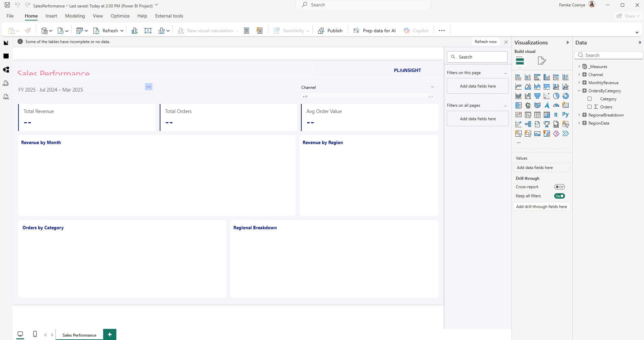
Task: Dismiss the incomplete data notification
Action: [x=506, y=42]
